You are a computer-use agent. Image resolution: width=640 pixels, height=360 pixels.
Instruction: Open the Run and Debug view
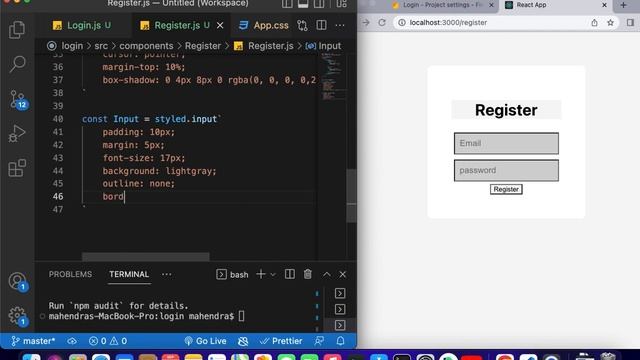pos(17,133)
